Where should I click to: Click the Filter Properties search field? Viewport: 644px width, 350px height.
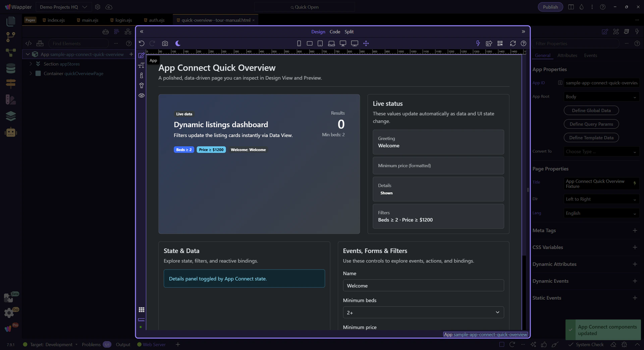pos(575,44)
